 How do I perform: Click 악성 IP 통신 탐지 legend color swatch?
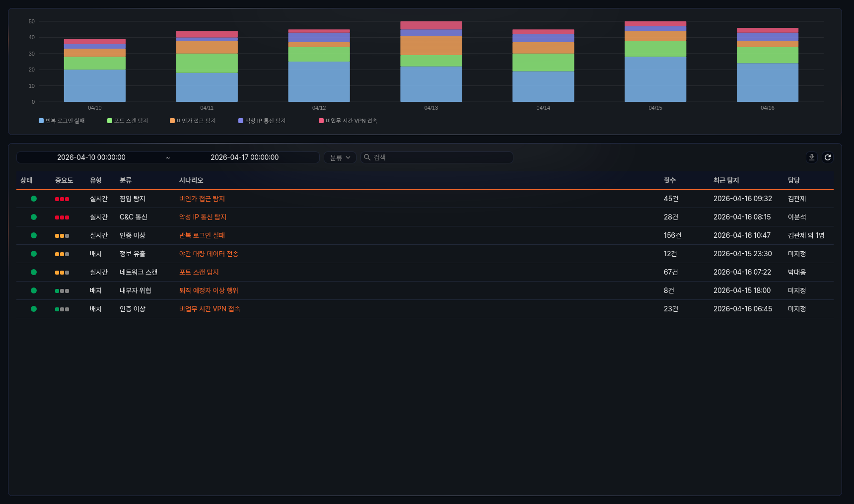pos(241,121)
